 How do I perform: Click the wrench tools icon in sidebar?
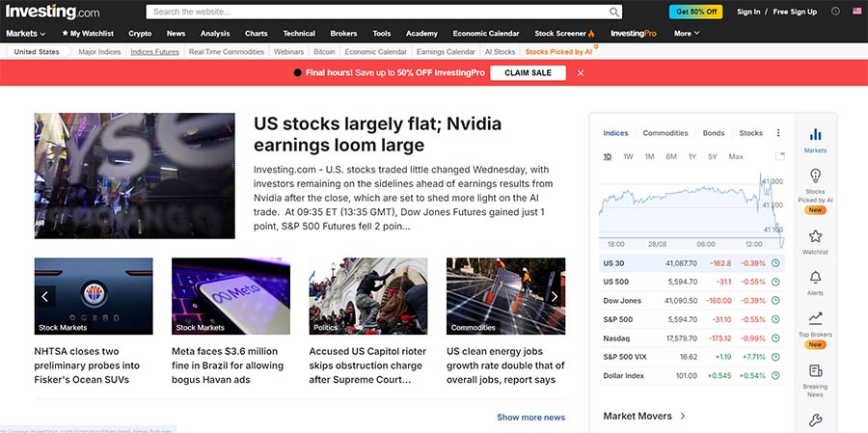coord(815,420)
